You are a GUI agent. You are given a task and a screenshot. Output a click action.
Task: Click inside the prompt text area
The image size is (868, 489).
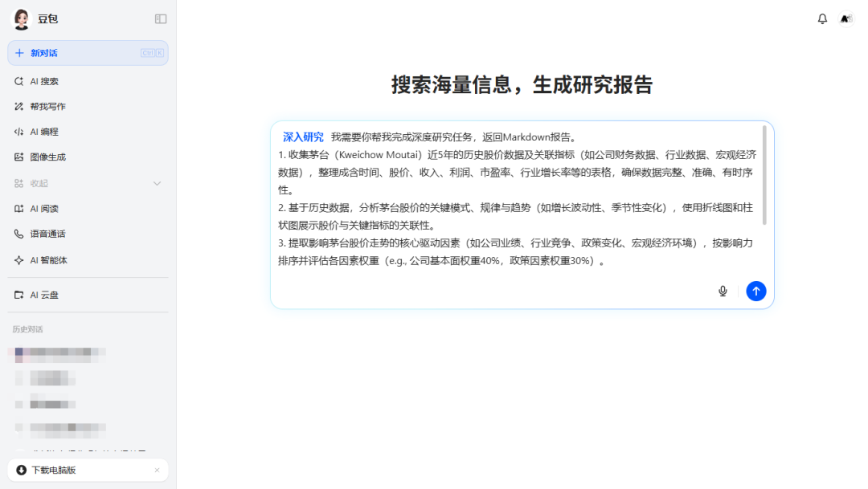point(516,199)
